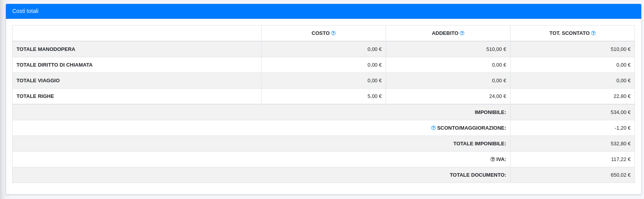The image size is (644, 199).
Task: Select the TOTALE MANODOPERA row label
Action: pyautogui.click(x=46, y=49)
